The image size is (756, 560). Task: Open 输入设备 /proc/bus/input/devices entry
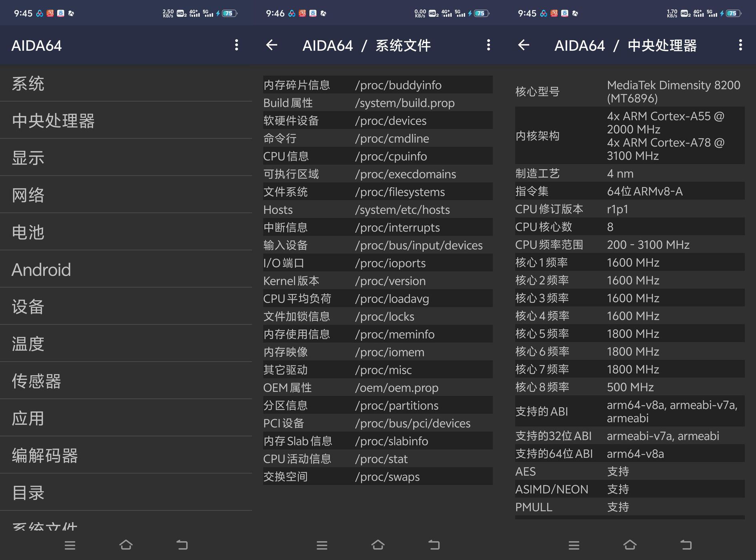(378, 245)
